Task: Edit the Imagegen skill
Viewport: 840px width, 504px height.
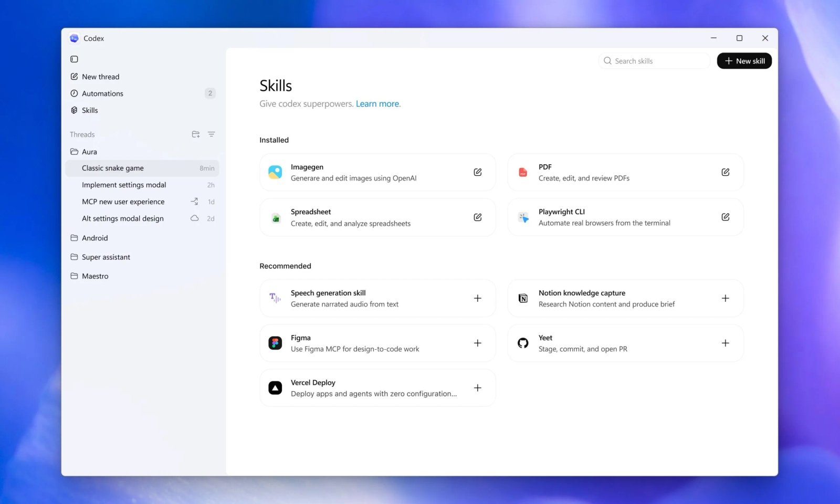Action: click(x=477, y=172)
